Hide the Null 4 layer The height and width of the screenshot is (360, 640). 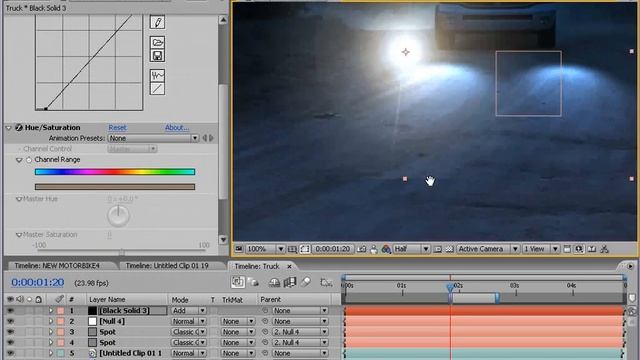(x=10, y=321)
